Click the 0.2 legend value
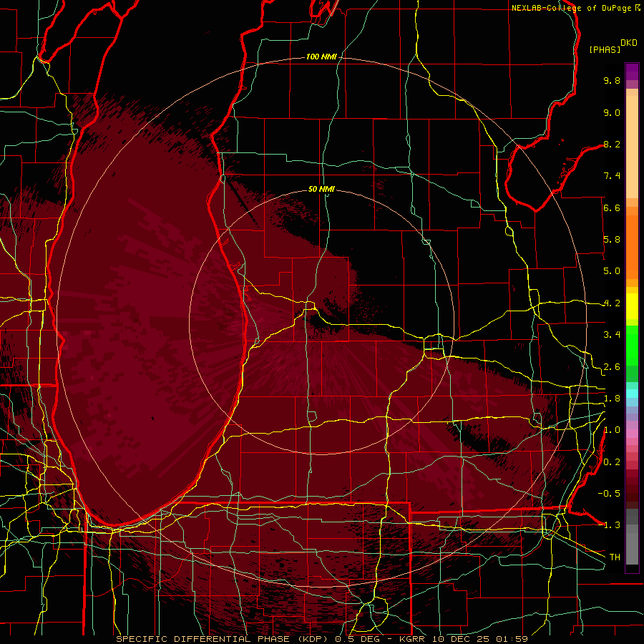644x644 pixels. (612, 462)
